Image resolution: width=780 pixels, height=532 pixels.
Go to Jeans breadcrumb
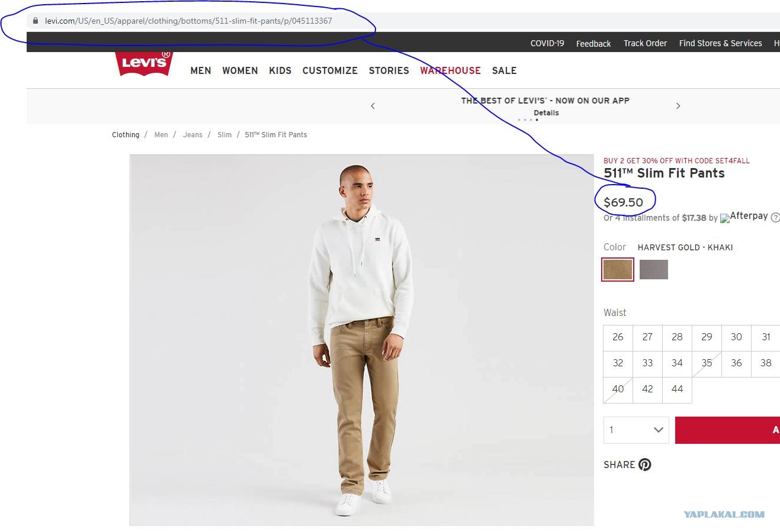pyautogui.click(x=192, y=135)
